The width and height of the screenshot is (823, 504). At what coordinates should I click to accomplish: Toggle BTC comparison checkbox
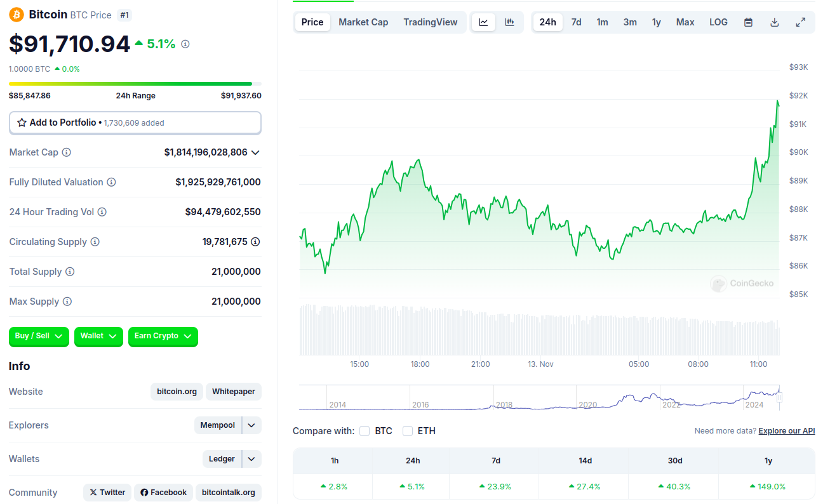pos(365,431)
